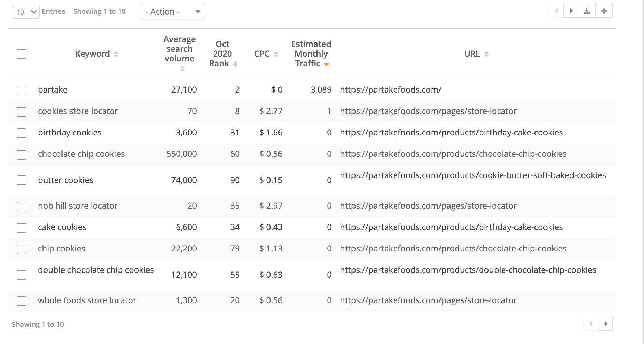Open store-locator URL in whole foods row

428,300
